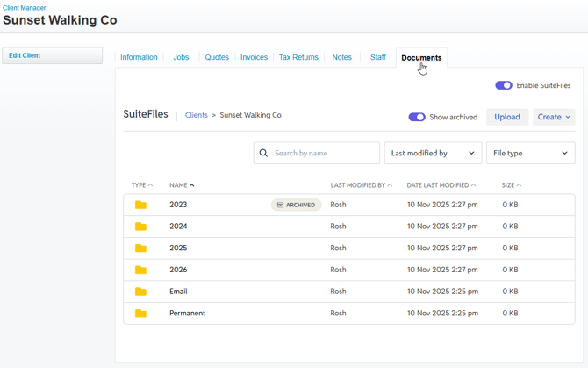Image resolution: width=588 pixels, height=368 pixels.
Task: Click the search magnifier icon
Action: click(x=263, y=153)
